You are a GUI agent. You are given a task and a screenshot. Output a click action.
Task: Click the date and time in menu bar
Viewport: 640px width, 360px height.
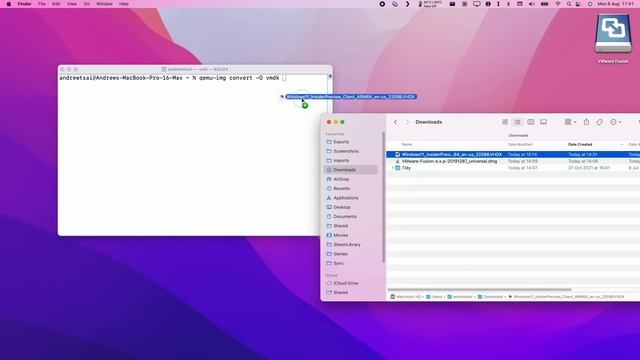click(616, 4)
